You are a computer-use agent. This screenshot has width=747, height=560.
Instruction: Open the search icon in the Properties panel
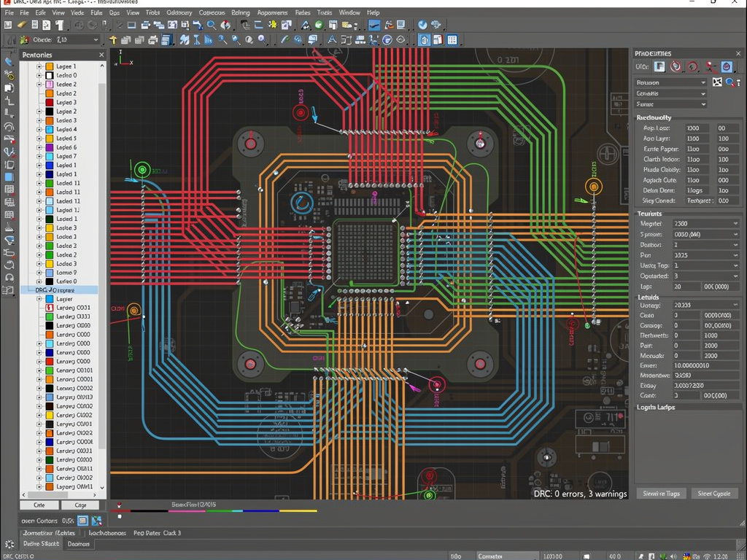(729, 82)
